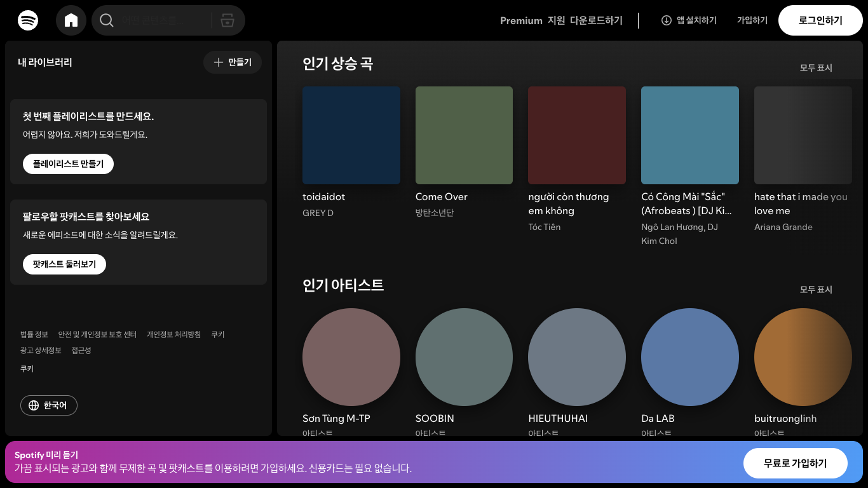Open the 인기 상승 곡 heading
Screen dimensions: 868x488
coord(337,64)
